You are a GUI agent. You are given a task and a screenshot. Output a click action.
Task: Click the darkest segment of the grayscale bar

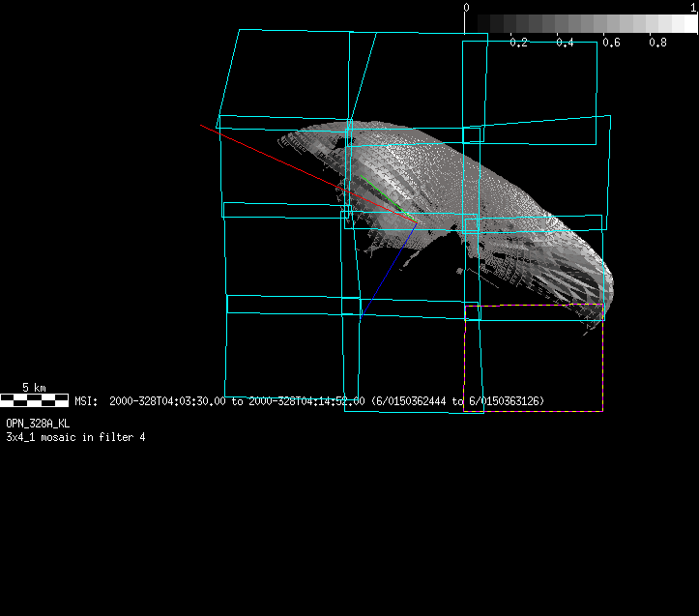[474, 23]
